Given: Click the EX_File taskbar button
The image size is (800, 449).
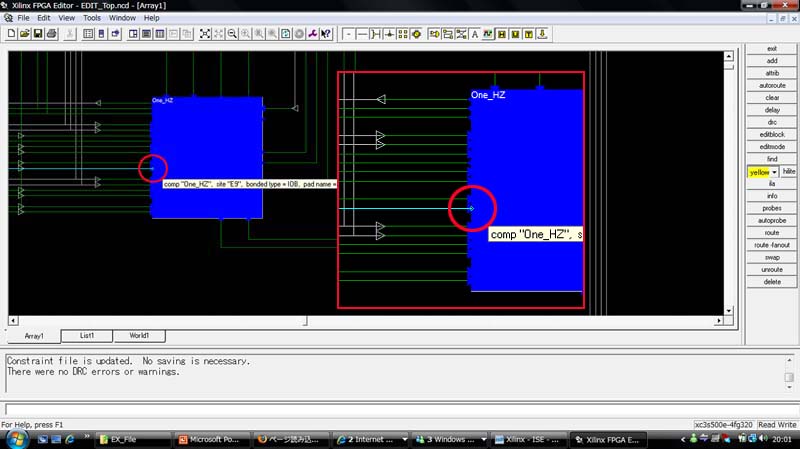Looking at the screenshot, I should pos(134,439).
